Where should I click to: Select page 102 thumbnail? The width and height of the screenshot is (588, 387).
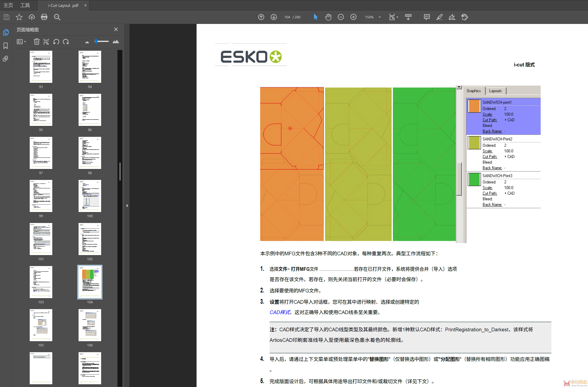pyautogui.click(x=90, y=239)
